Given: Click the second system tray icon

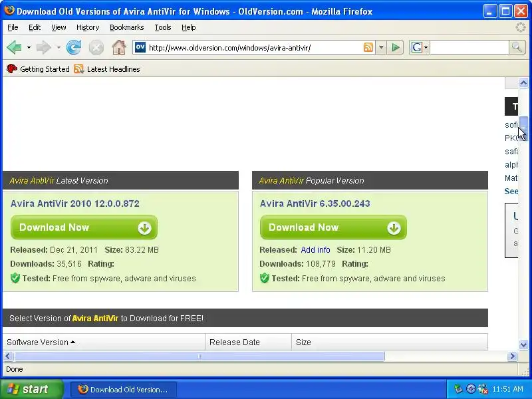Looking at the screenshot, I should (x=471, y=389).
